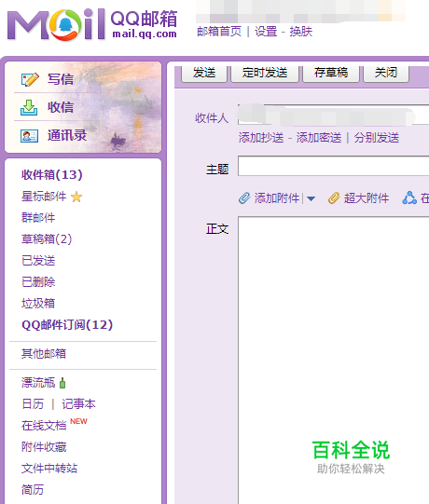The width and height of the screenshot is (429, 504).
Task: Open 简历 resume
Action: point(33,490)
